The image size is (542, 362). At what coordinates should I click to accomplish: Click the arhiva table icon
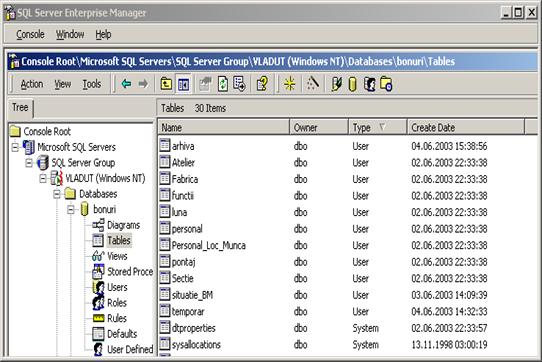[165, 145]
